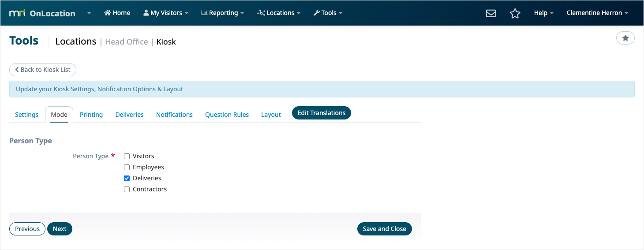Click the Person Type section heading
Viewport: 644px width, 250px height.
pyautogui.click(x=31, y=141)
